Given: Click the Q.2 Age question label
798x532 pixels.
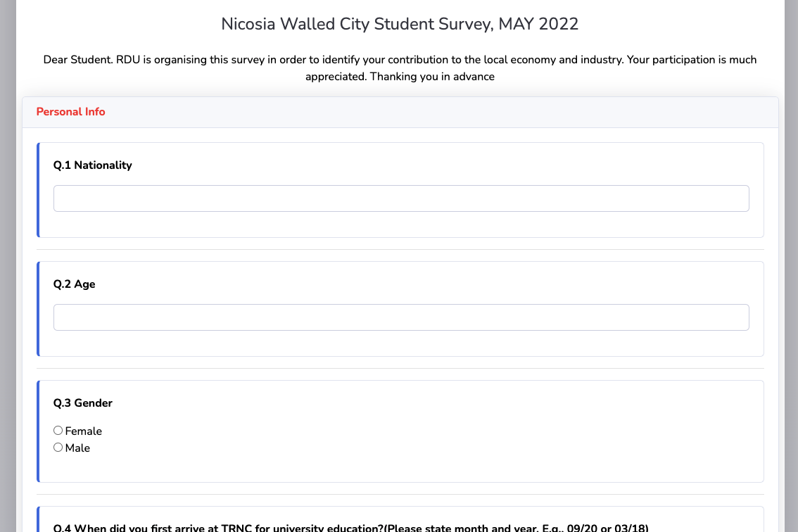Looking at the screenshot, I should click(75, 284).
